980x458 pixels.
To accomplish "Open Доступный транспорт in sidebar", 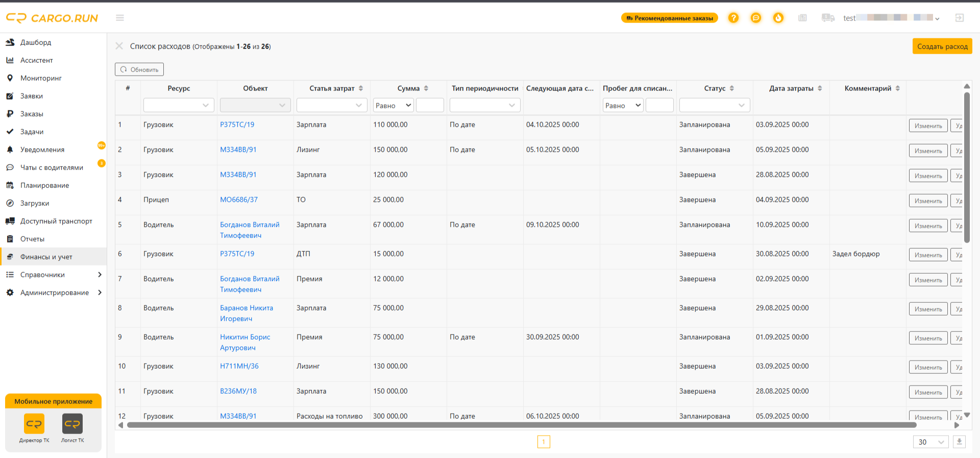I will click(x=53, y=221).
